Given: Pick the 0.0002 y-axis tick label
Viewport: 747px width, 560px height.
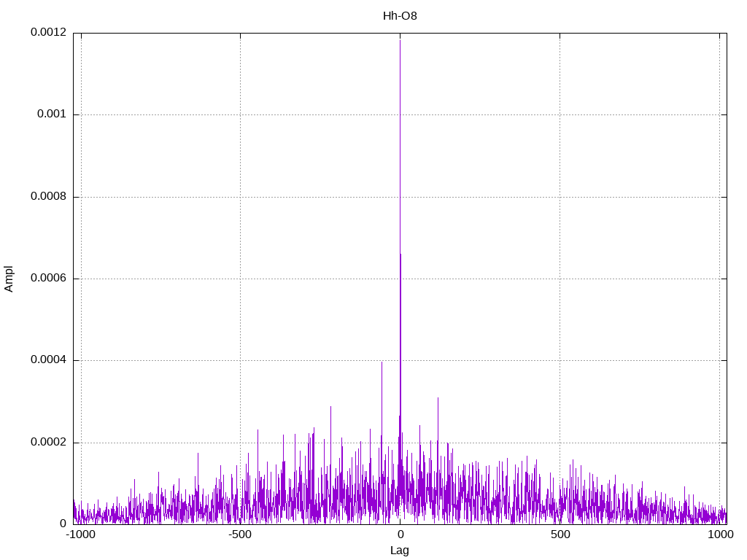Looking at the screenshot, I should coord(48,443).
